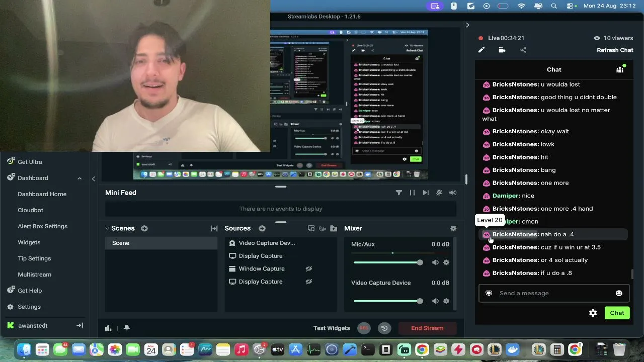Image resolution: width=644 pixels, height=362 pixels.
Task: Open Mixer advanced audio settings gear
Action: 453,228
